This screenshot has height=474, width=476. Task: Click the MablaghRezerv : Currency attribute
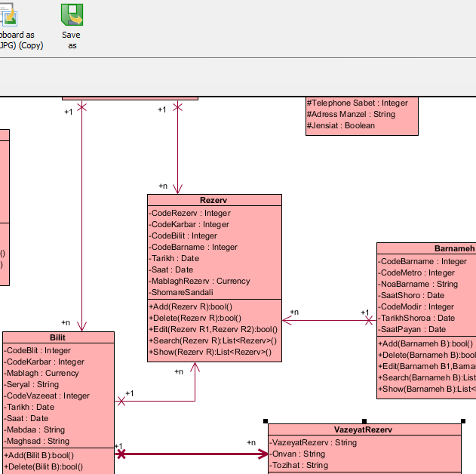199,281
